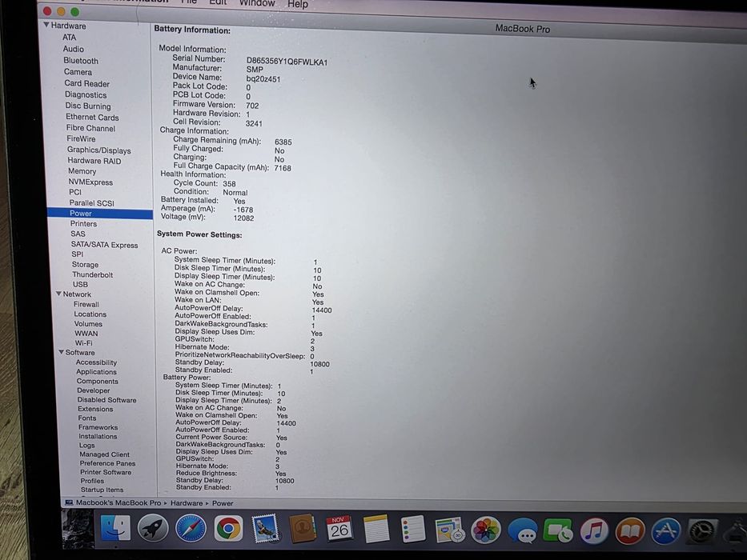This screenshot has height=560, width=747.
Task: Open FaceTime icon in the Dock
Action: pyautogui.click(x=558, y=530)
